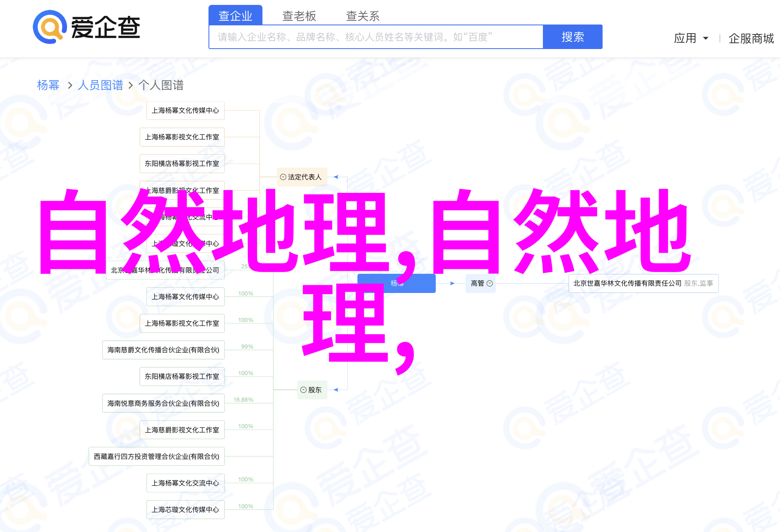Viewport: 780px width, 532px height.
Task: Open 海南慈爵文化传播合伙企业(有限合伙) node
Action: tap(164, 350)
